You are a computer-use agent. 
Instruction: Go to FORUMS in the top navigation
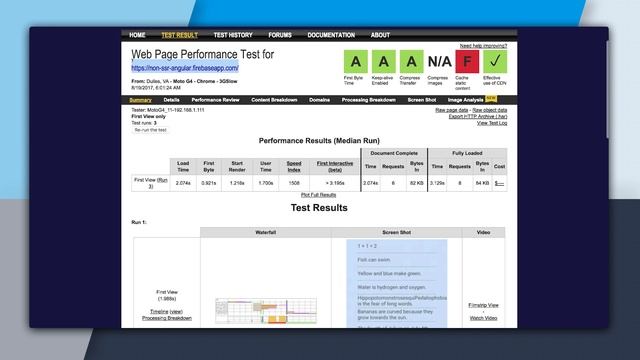click(280, 35)
